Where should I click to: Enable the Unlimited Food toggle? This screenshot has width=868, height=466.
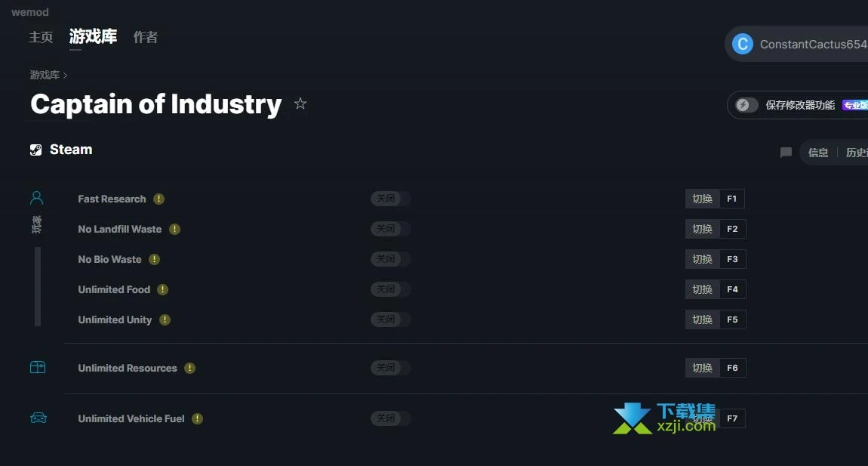point(390,289)
